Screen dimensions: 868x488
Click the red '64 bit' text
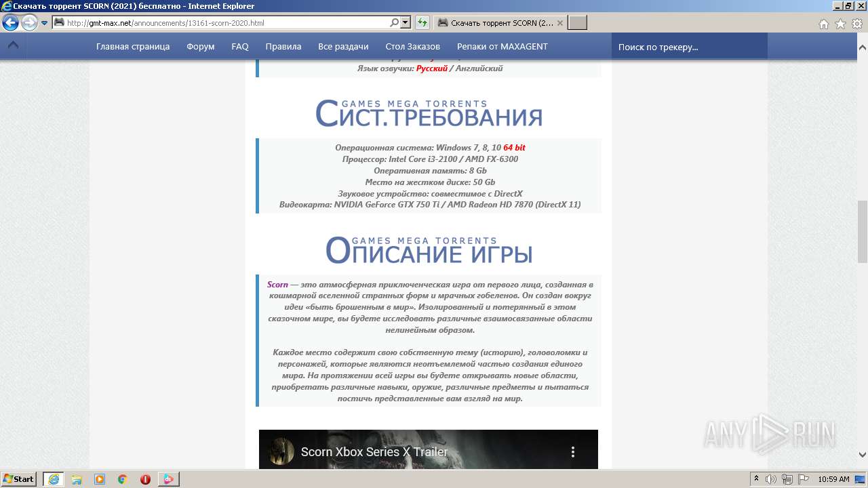(514, 148)
